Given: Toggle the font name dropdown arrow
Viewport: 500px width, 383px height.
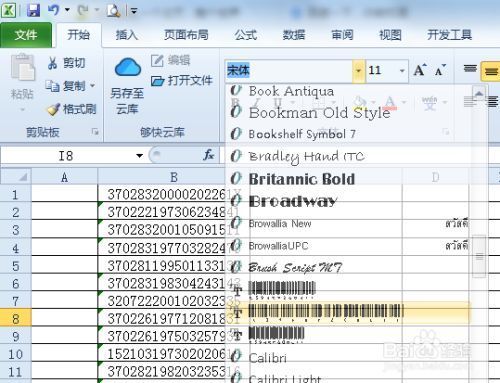Looking at the screenshot, I should tap(359, 71).
